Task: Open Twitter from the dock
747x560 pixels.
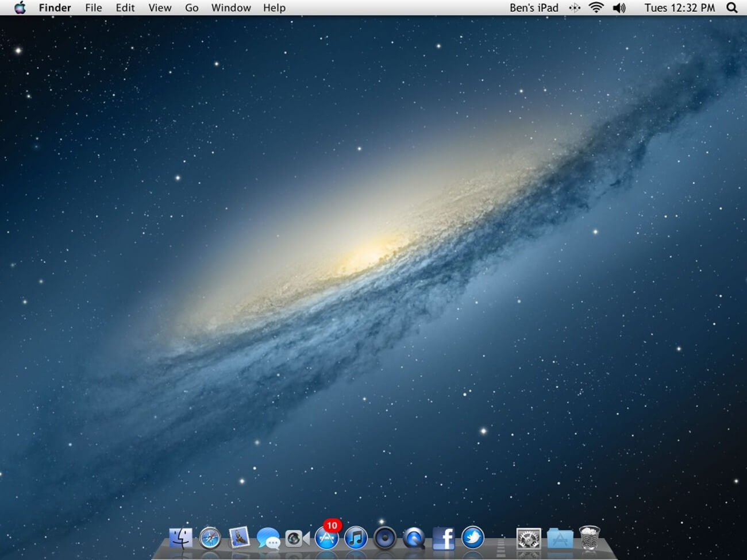Action: (472, 538)
